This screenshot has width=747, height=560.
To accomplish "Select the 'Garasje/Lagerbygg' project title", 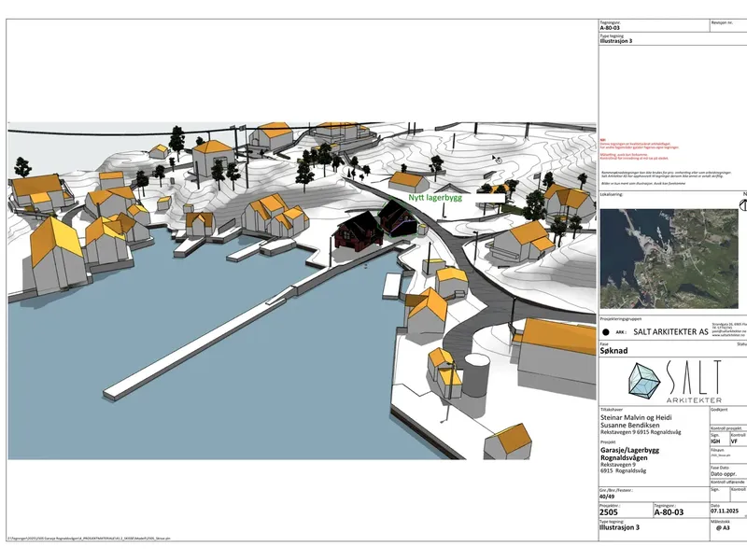I will 629,450.
